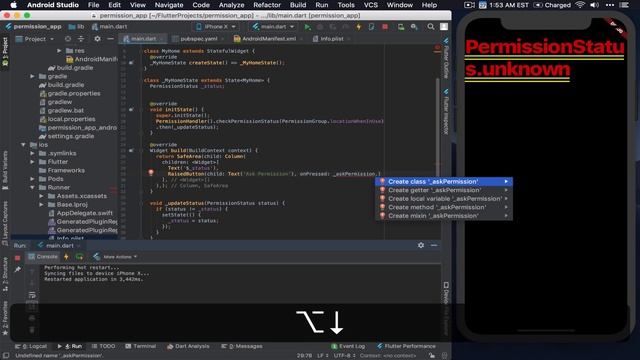Open the iPhone X device selector dropdown
This screenshot has height=360, width=640.
click(217, 27)
